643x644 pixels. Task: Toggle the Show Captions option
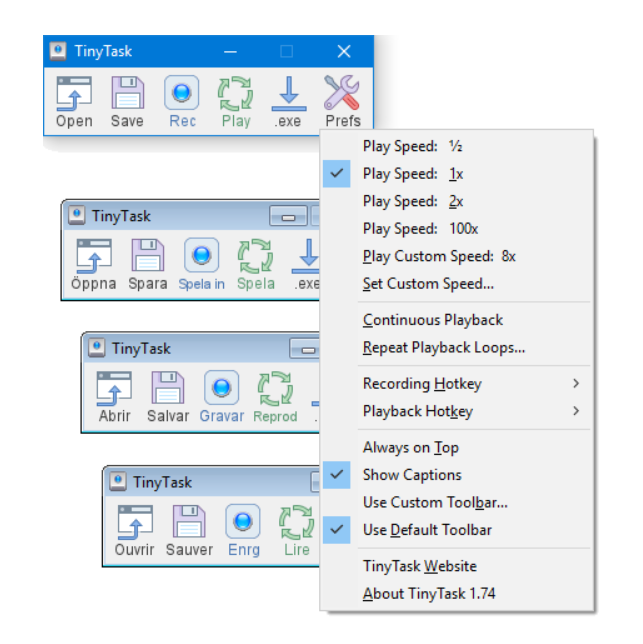[x=457, y=474]
